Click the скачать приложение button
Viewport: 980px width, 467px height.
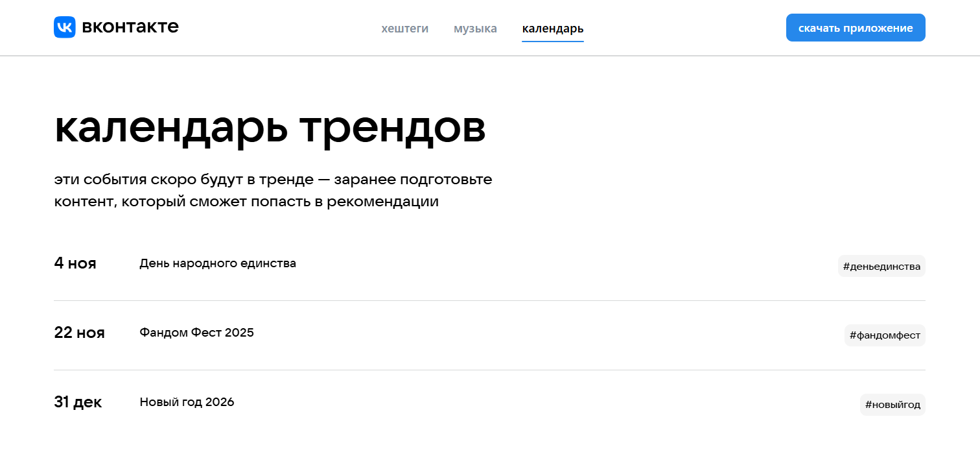[855, 27]
